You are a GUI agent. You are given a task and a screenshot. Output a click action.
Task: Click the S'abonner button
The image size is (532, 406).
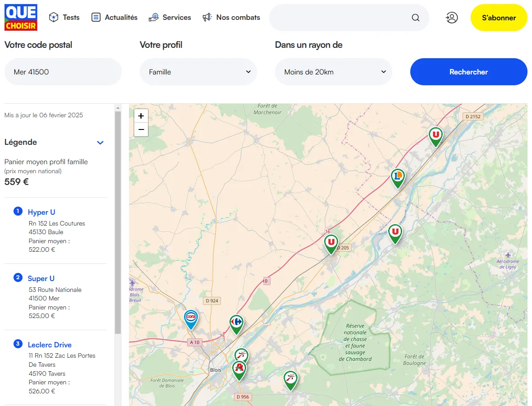pos(499,18)
